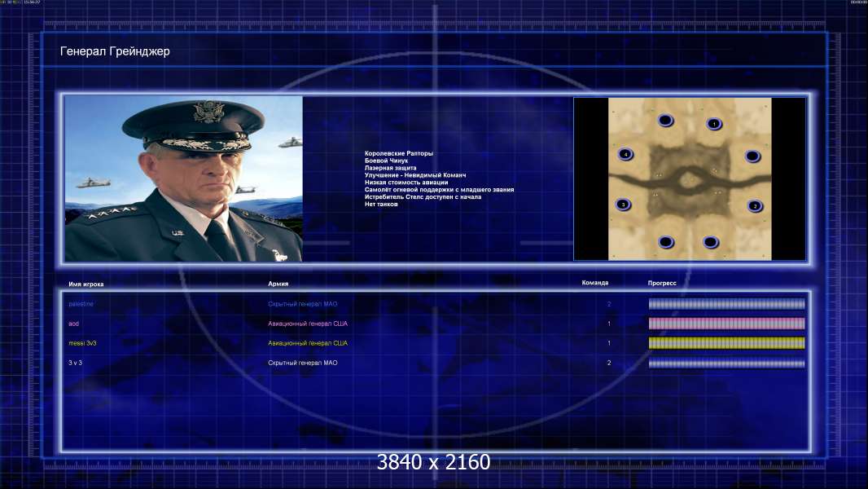Click aod's army 'Авиационный генерал США'

[x=308, y=324]
